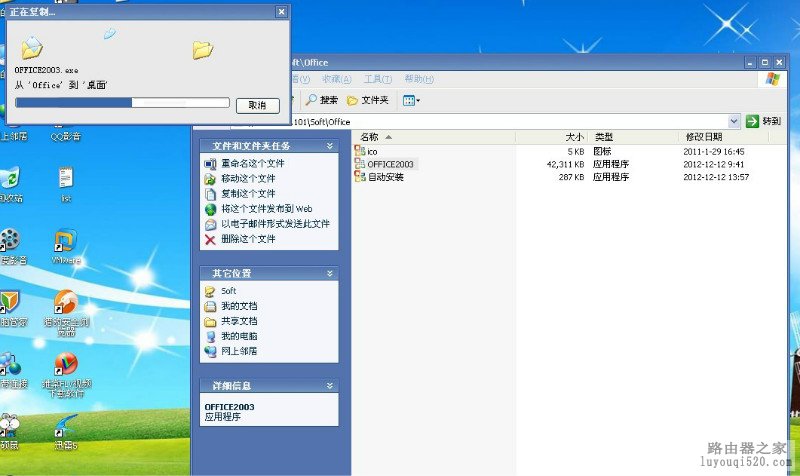Viewport: 800px width, 476px height.
Task: Select the FLV视频下载软件 desktop shortcut
Action: (66, 374)
